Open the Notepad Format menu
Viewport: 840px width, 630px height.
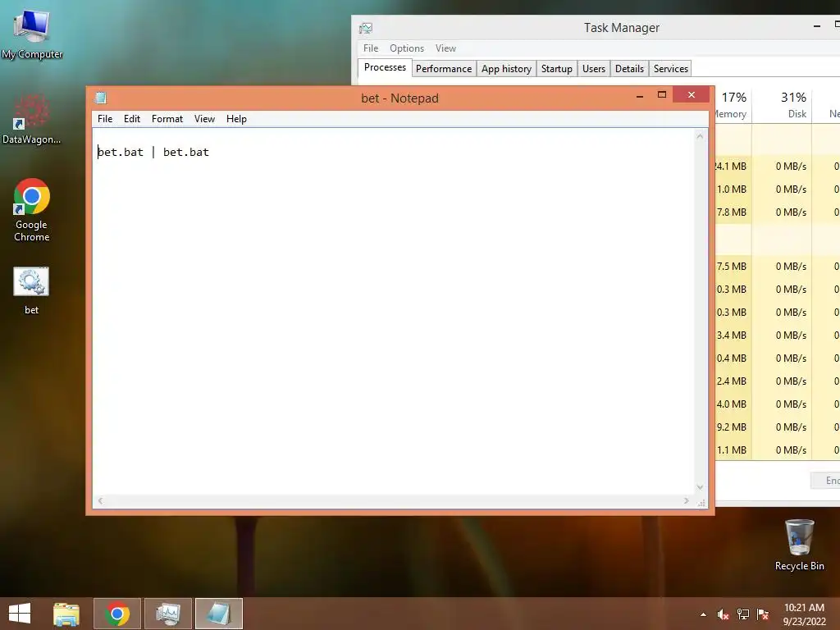point(167,119)
